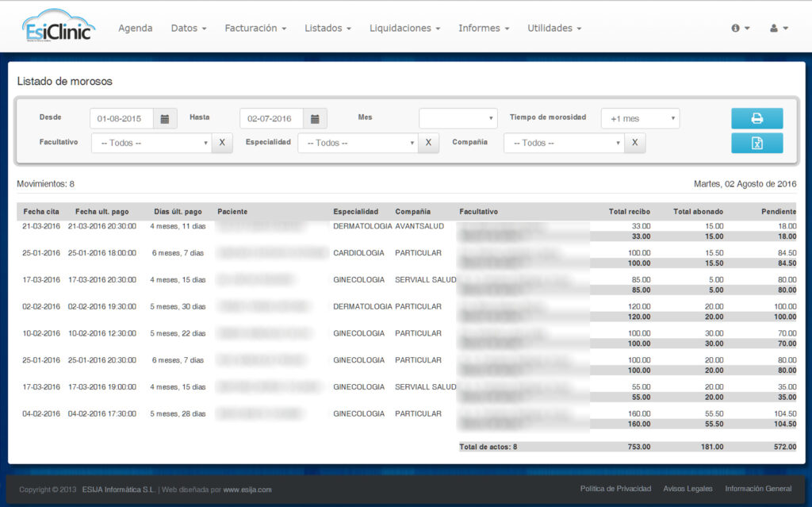Image resolution: width=812 pixels, height=507 pixels.
Task: Open the Facultativo dropdown
Action: (x=151, y=143)
